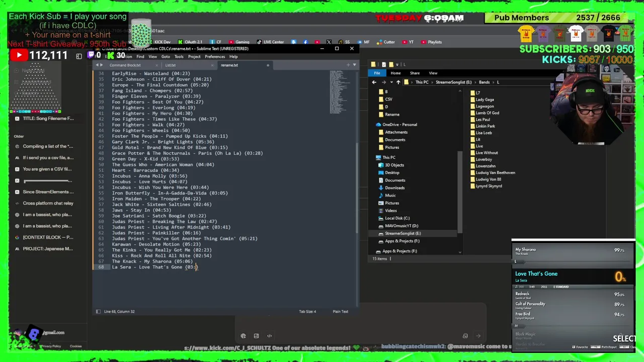
Task: Click This PC in the address bar path
Action: tap(422, 82)
